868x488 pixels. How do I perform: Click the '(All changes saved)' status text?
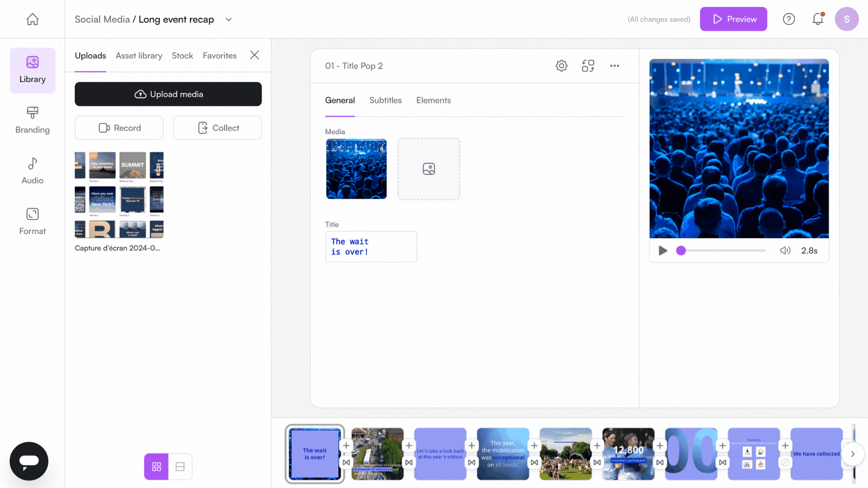click(659, 19)
